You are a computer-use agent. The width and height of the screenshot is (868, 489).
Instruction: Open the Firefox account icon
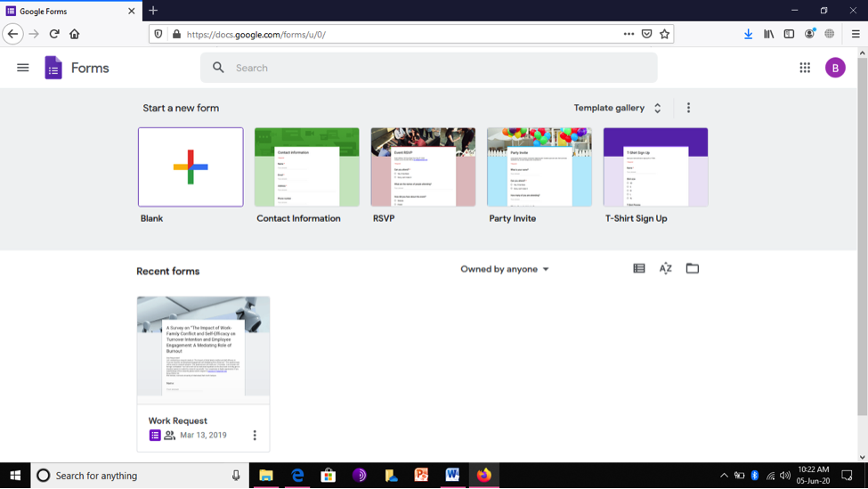coord(809,34)
